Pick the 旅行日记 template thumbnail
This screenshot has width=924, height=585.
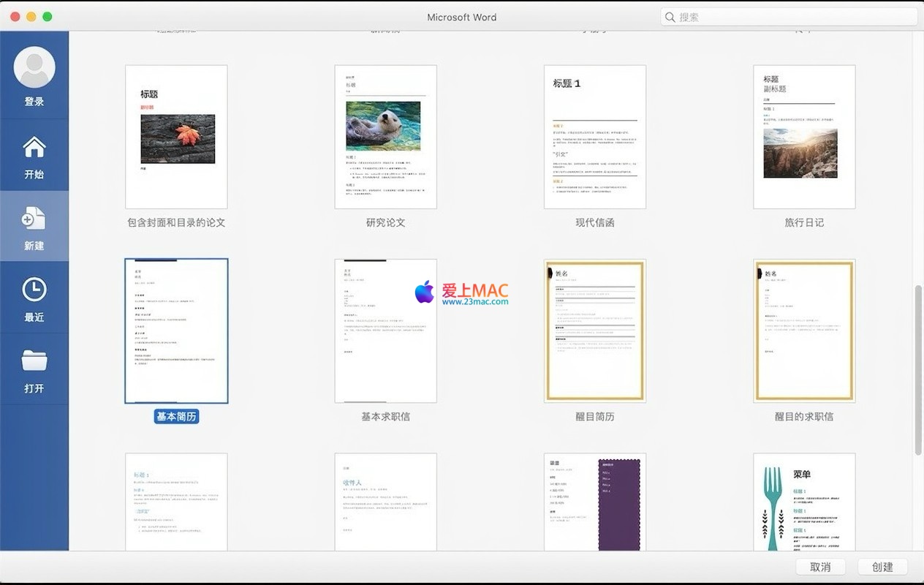(804, 137)
